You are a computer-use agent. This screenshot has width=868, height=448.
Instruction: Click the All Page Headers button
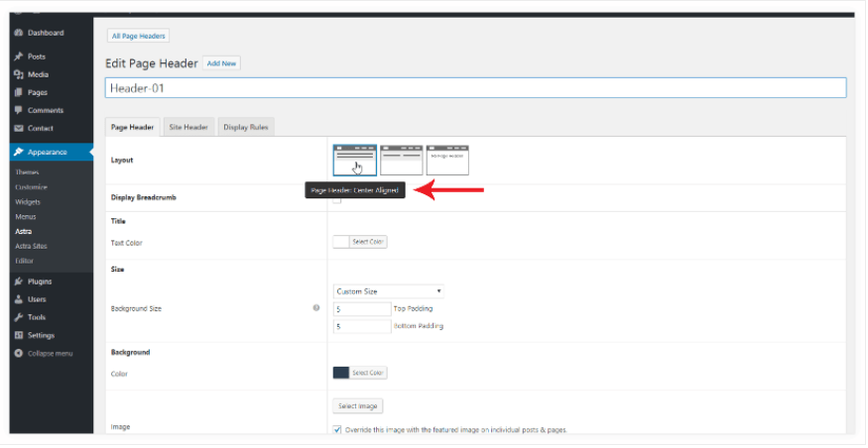139,36
